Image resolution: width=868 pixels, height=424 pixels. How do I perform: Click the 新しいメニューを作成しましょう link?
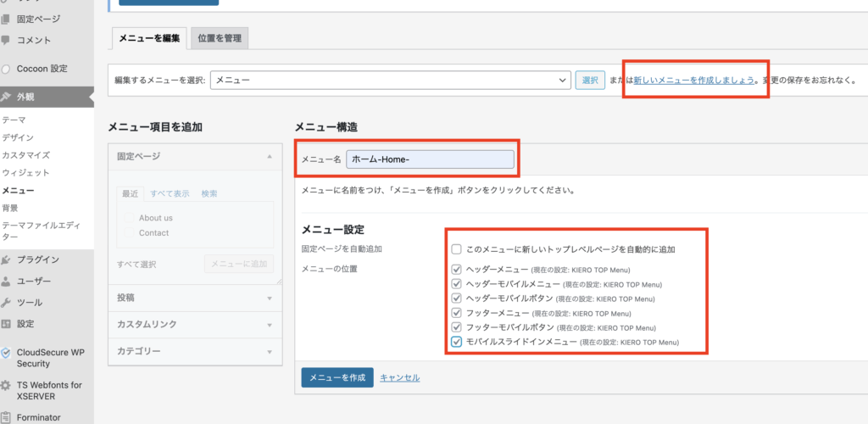click(694, 81)
